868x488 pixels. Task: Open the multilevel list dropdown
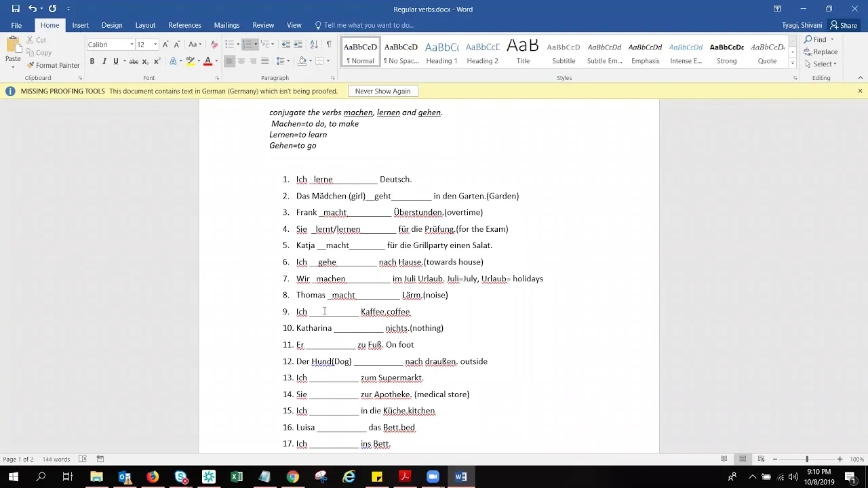[x=267, y=44]
